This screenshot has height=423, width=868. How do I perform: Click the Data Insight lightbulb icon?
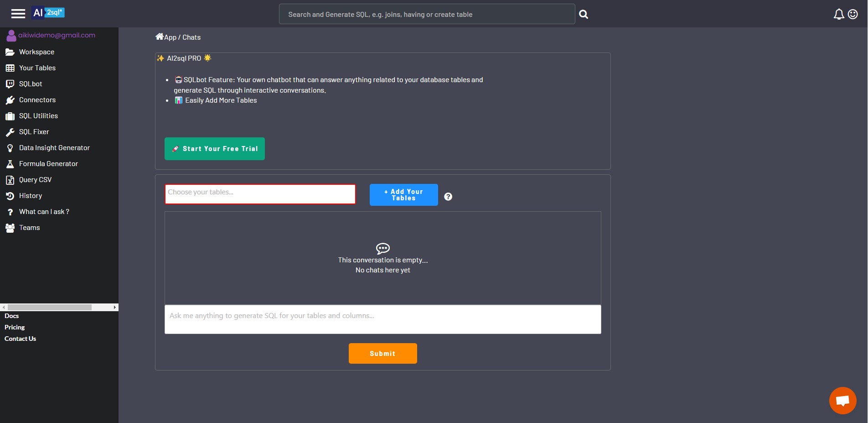10,148
